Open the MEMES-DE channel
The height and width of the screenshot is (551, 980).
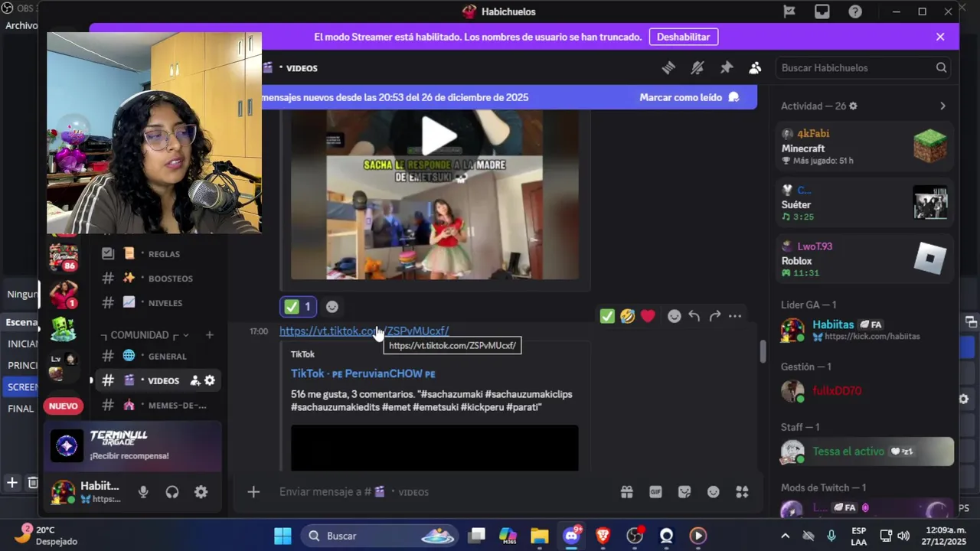(x=159, y=405)
